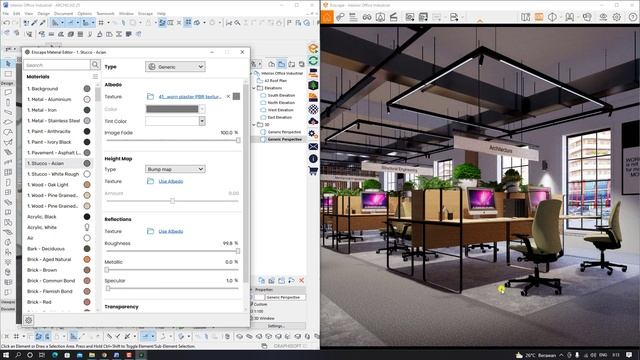The image size is (640, 360).
Task: Remove Albedo texture with the X button
Action: [x=228, y=97]
